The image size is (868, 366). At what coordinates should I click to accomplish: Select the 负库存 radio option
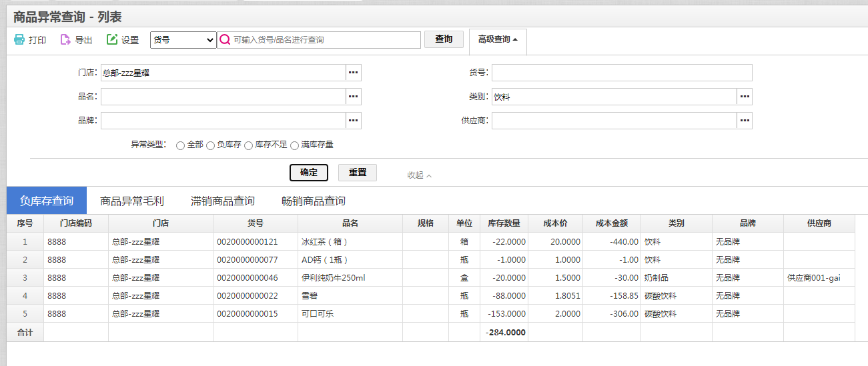pos(210,145)
